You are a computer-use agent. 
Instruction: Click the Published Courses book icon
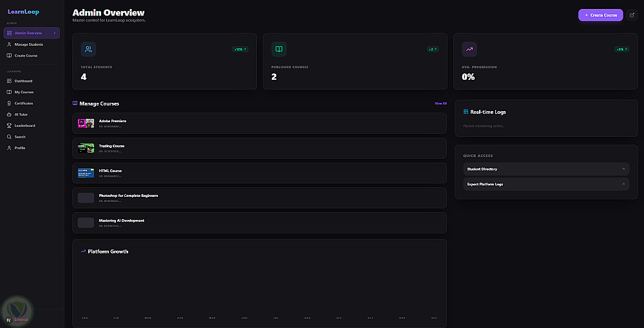279,49
